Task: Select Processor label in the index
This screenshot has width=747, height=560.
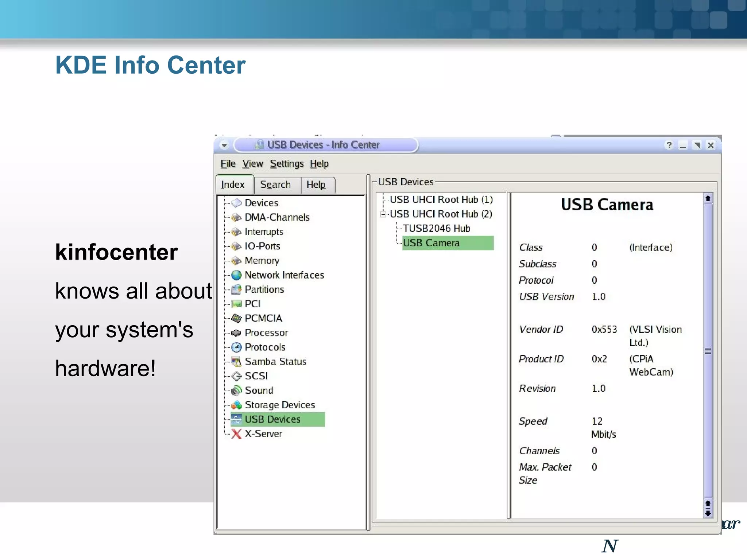Action: point(266,333)
